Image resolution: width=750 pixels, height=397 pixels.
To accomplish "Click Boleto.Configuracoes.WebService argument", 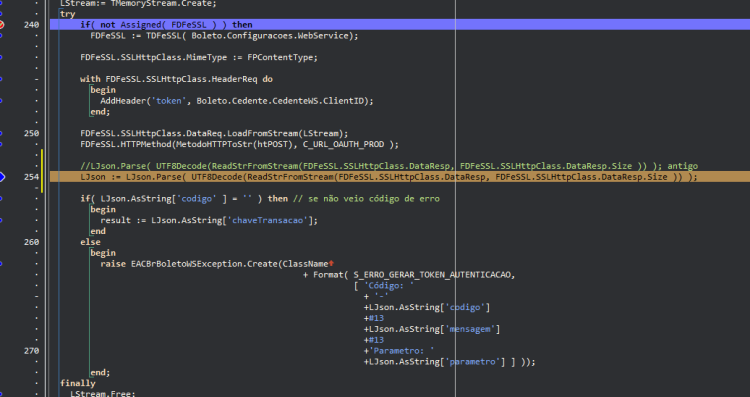I will (270, 36).
